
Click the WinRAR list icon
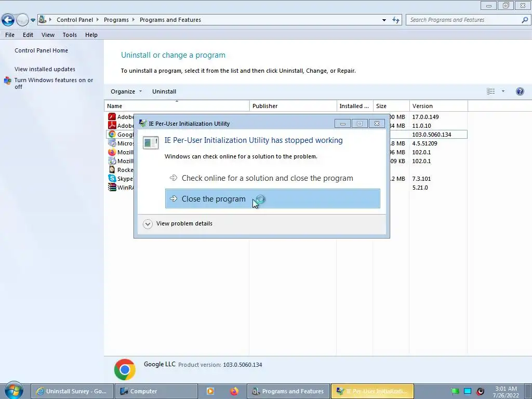pos(112,187)
